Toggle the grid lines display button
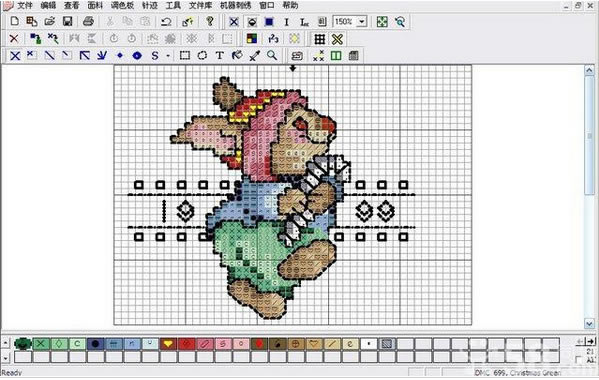This screenshot has height=380, width=599. pyautogui.click(x=319, y=39)
